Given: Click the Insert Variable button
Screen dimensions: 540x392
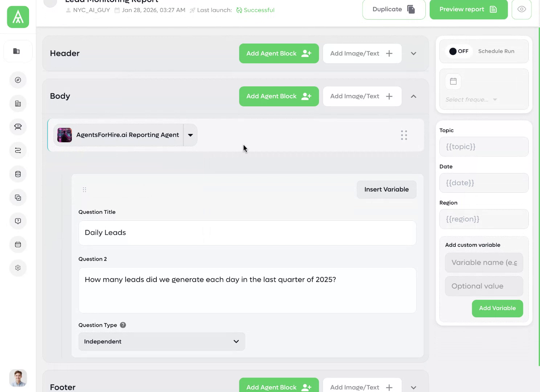Looking at the screenshot, I should click(386, 189).
